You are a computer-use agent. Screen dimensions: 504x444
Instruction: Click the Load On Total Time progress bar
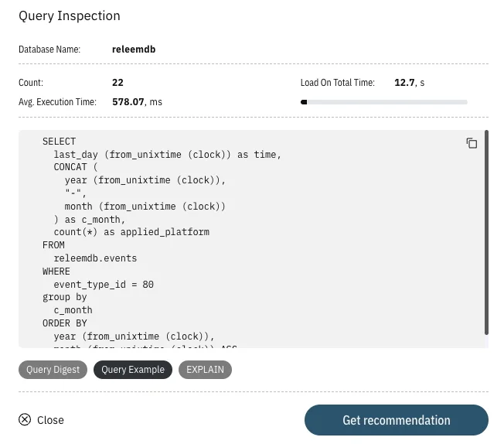coord(383,102)
